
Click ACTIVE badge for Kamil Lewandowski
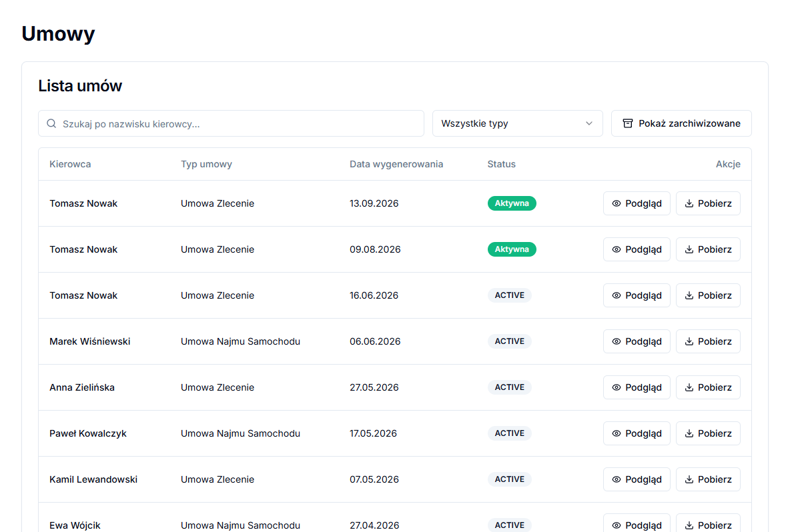509,479
